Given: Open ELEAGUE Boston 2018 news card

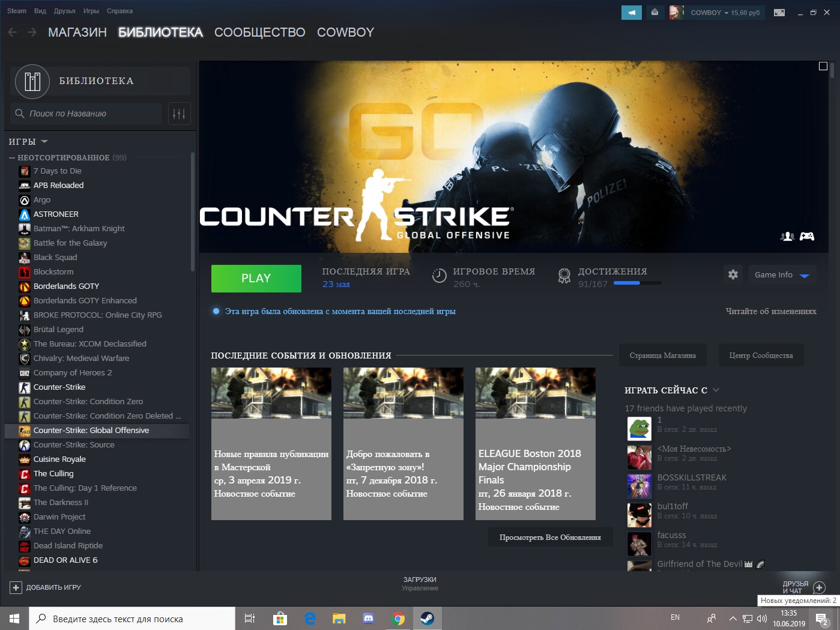Looking at the screenshot, I should [x=536, y=444].
